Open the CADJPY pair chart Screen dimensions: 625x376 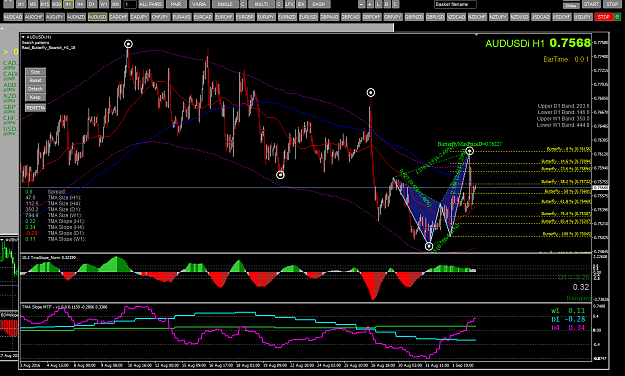(140, 17)
